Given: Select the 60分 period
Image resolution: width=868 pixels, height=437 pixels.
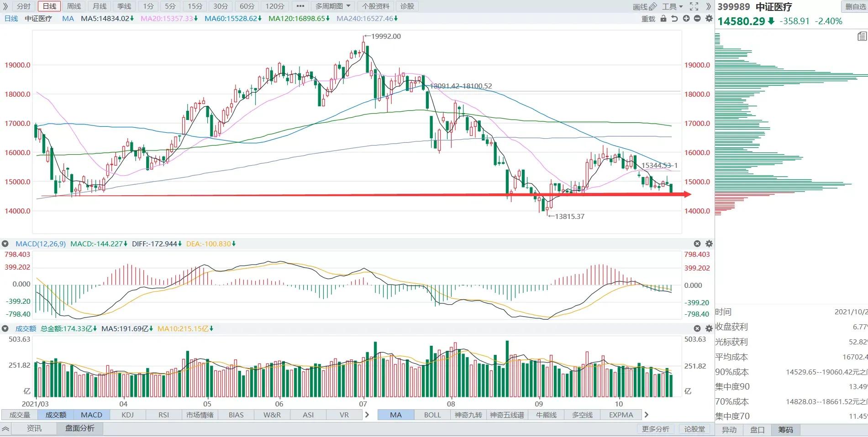Looking at the screenshot, I should [x=247, y=6].
